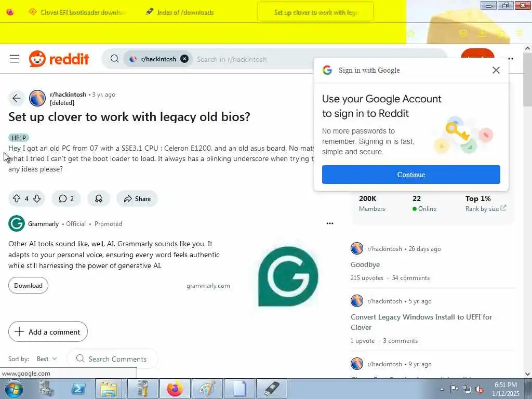532x399 pixels.
Task: Remove r/hackintosh search filter chip
Action: pos(184,59)
